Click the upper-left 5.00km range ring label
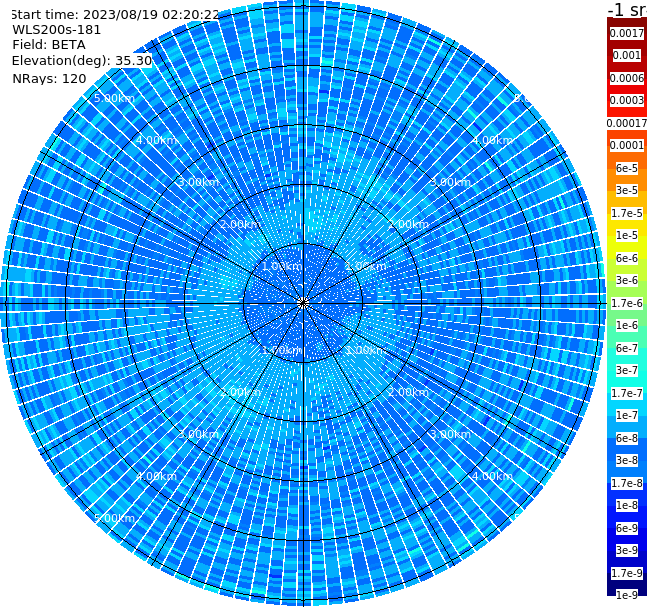 [114, 98]
